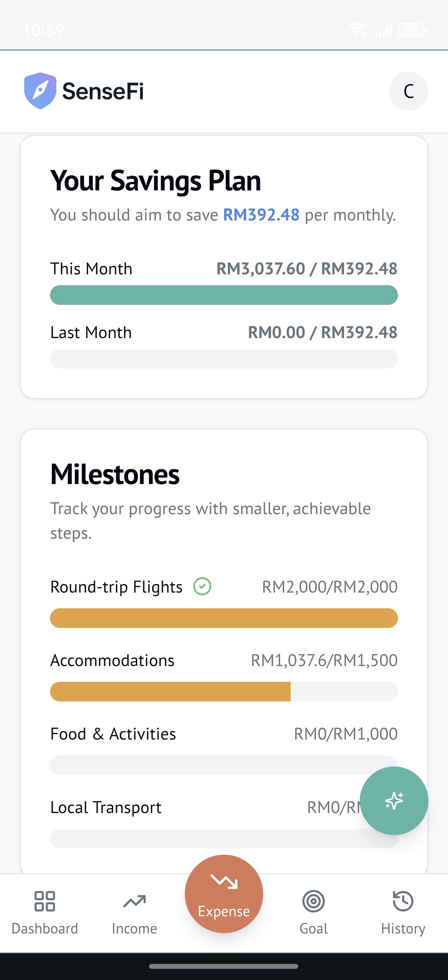Tap the Round-trip Flights completed checkmark
448x980 pixels.
tap(202, 586)
